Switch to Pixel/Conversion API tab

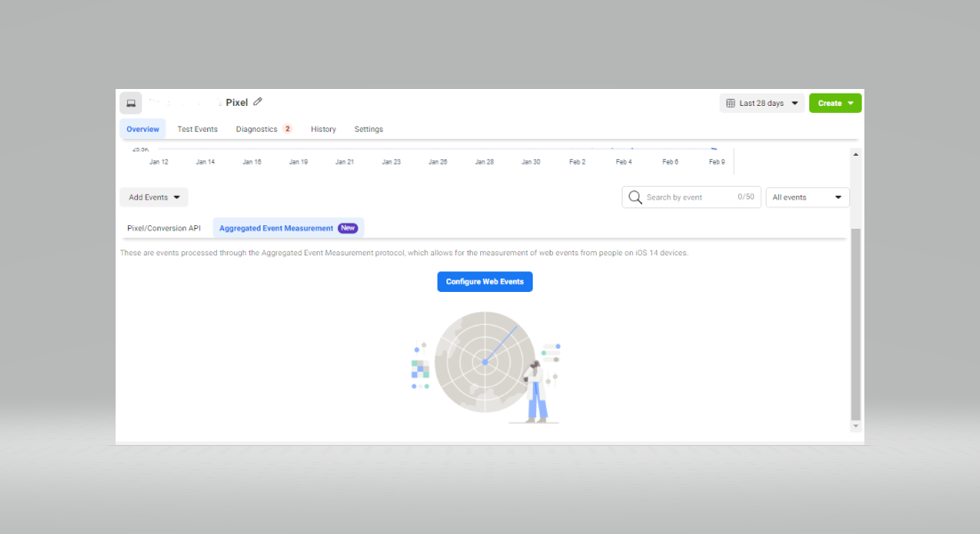(x=164, y=228)
